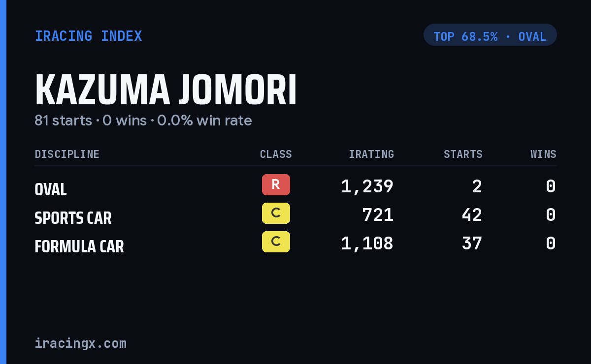Click the yellow C badge for Sports Car
This screenshot has height=364, width=591.
click(x=276, y=213)
